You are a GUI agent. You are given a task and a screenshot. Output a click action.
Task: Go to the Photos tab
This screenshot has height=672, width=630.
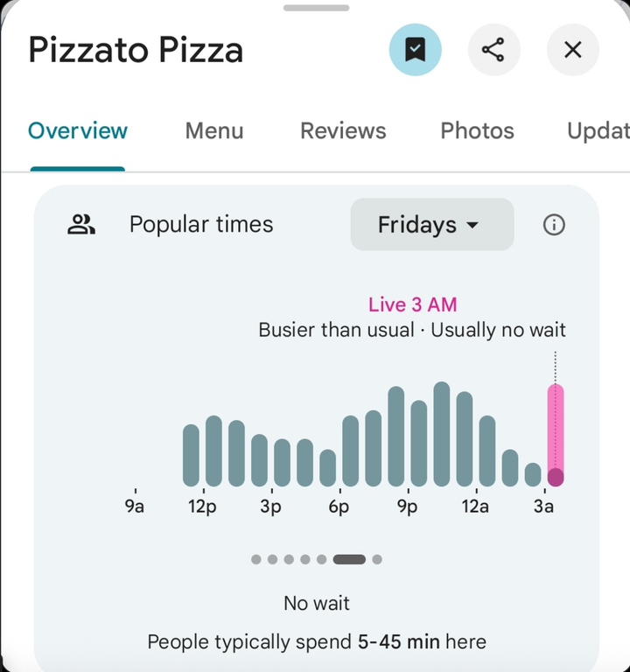click(x=477, y=131)
